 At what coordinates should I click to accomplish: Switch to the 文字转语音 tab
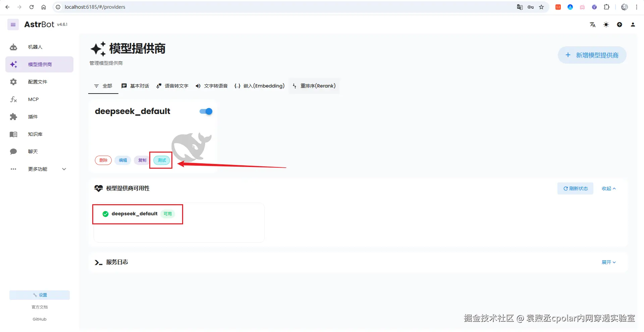(x=212, y=86)
